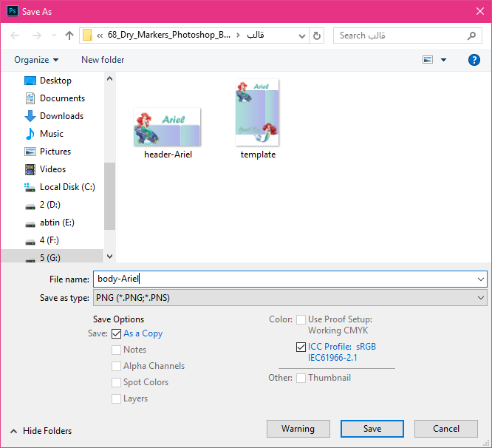Open drive 5 (G:)

(x=50, y=258)
